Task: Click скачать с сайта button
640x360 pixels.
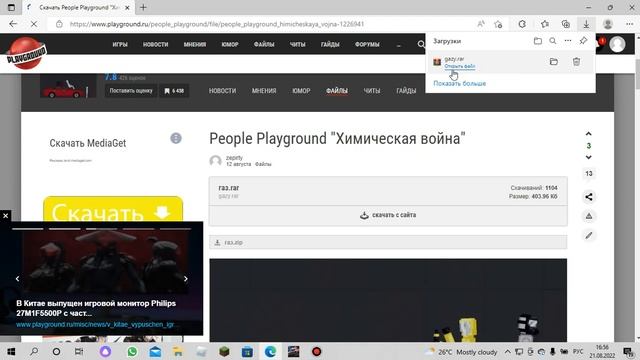Action: click(388, 215)
